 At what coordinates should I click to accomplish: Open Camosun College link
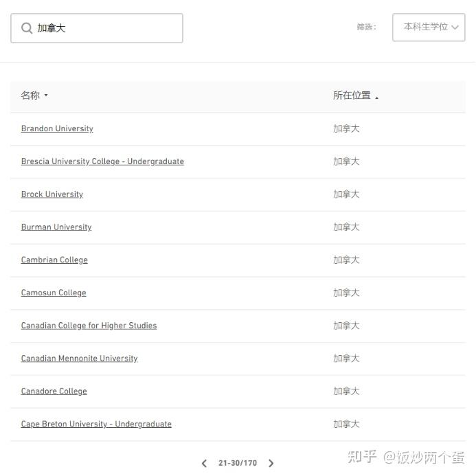(x=54, y=293)
